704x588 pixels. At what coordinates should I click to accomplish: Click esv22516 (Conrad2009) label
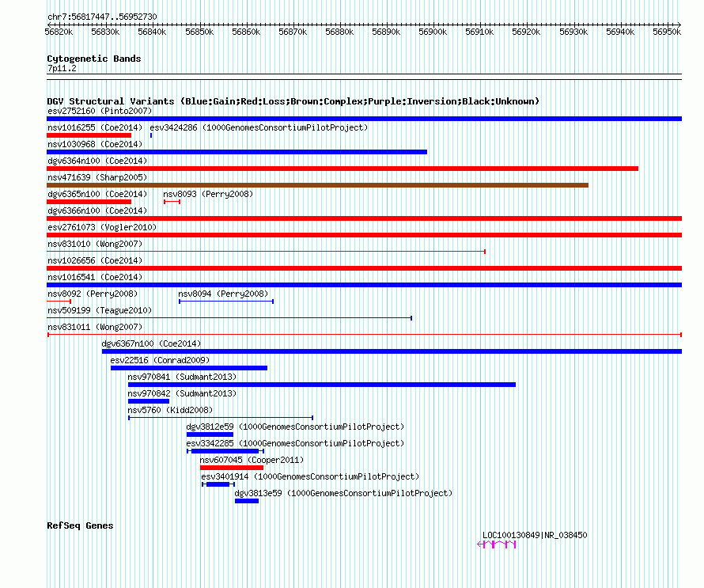(x=160, y=360)
